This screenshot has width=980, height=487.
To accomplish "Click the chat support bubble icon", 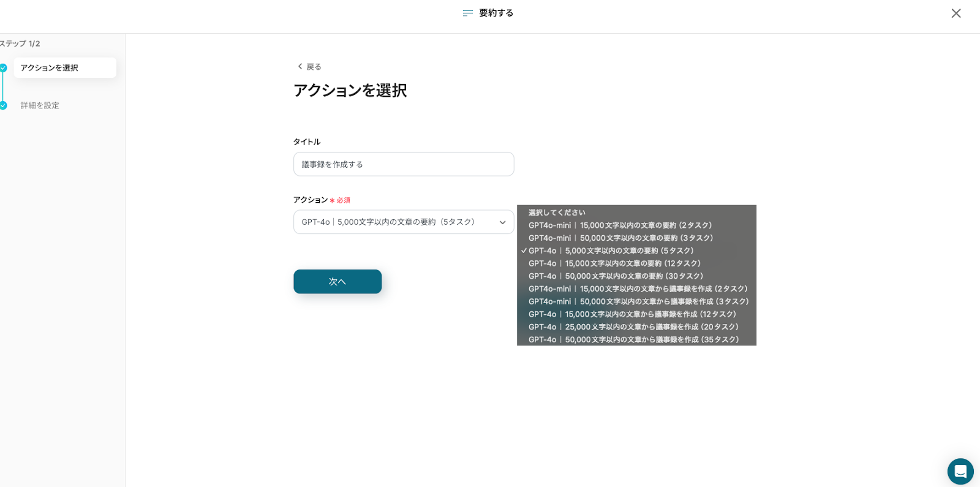I will (960, 471).
